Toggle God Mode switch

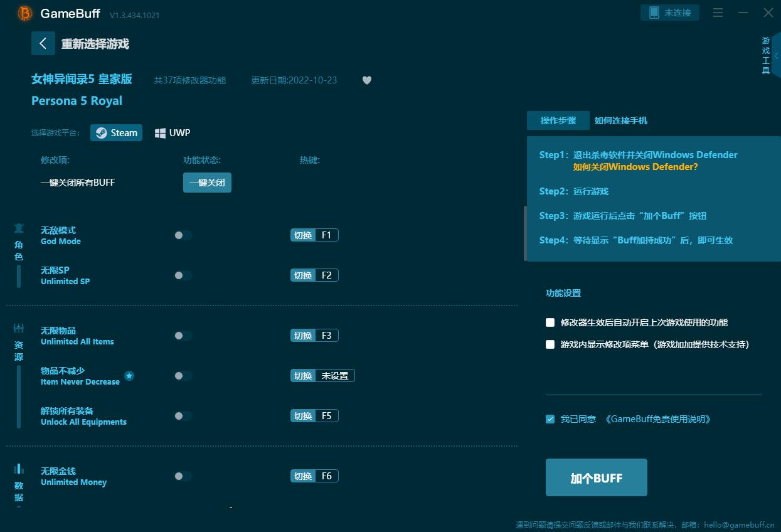click(183, 235)
